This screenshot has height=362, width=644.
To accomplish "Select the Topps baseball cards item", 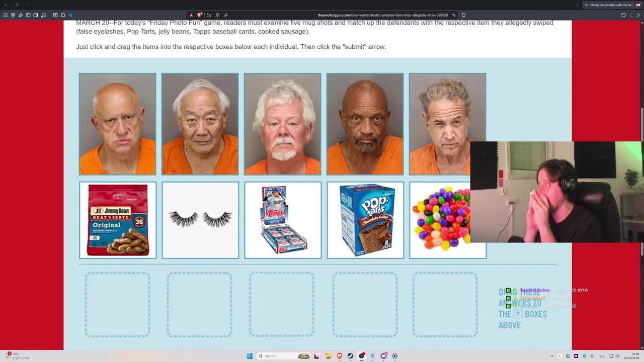I will click(283, 220).
